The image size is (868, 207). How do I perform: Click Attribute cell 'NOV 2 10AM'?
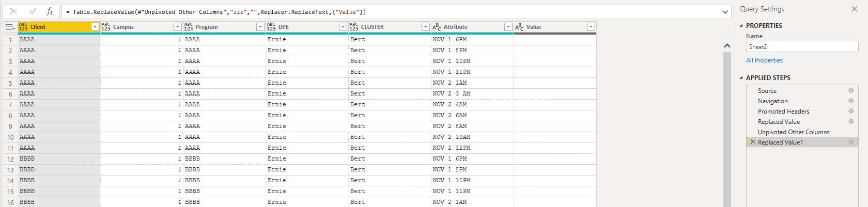tap(472, 137)
